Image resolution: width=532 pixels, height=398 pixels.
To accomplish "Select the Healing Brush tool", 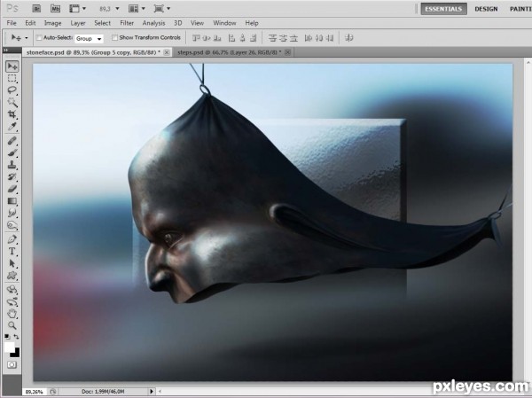I will (x=12, y=140).
